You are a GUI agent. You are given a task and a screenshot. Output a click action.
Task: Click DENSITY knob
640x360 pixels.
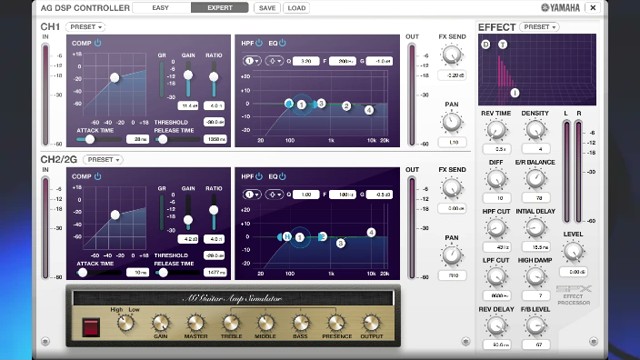pos(535,131)
